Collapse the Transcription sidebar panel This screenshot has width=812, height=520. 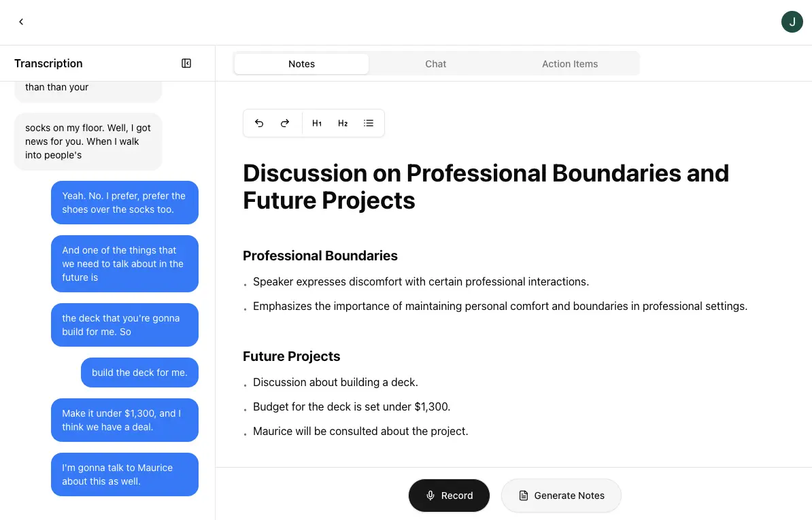186,63
